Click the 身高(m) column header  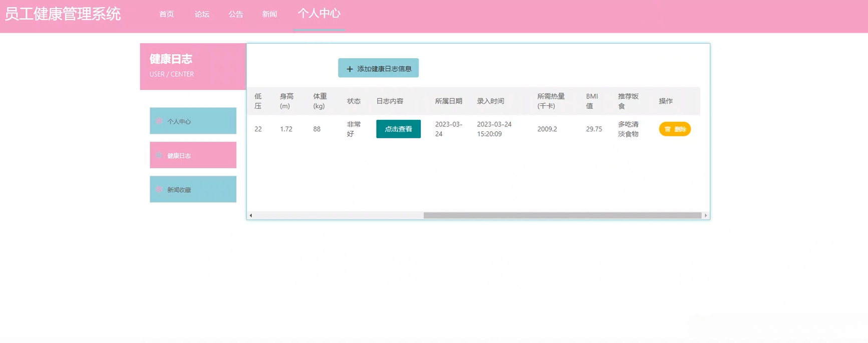click(286, 101)
